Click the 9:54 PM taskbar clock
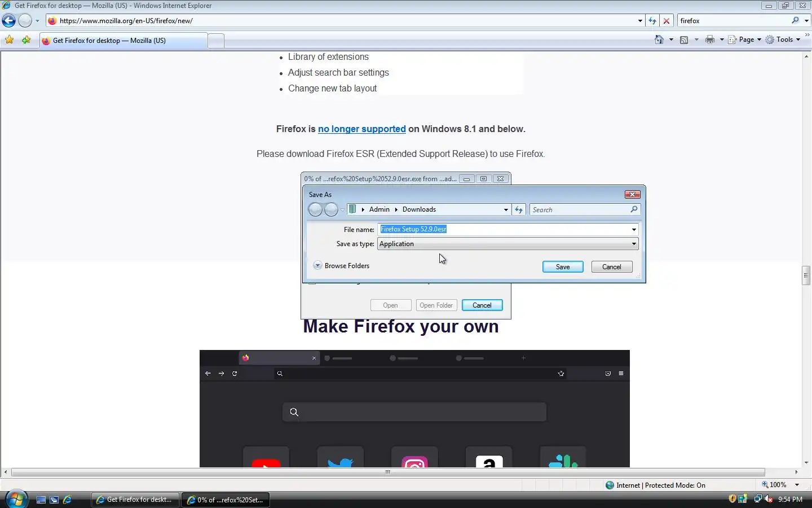This screenshot has height=508, width=812. coord(790,500)
